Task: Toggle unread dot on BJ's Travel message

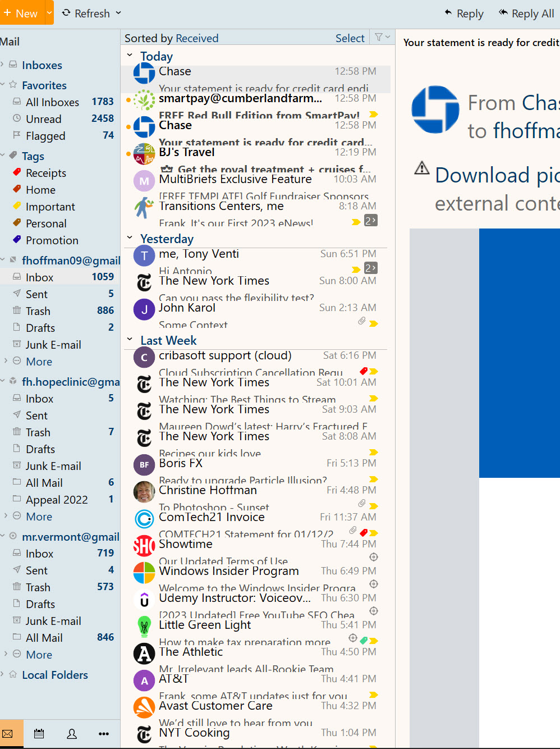Action: coord(128,154)
